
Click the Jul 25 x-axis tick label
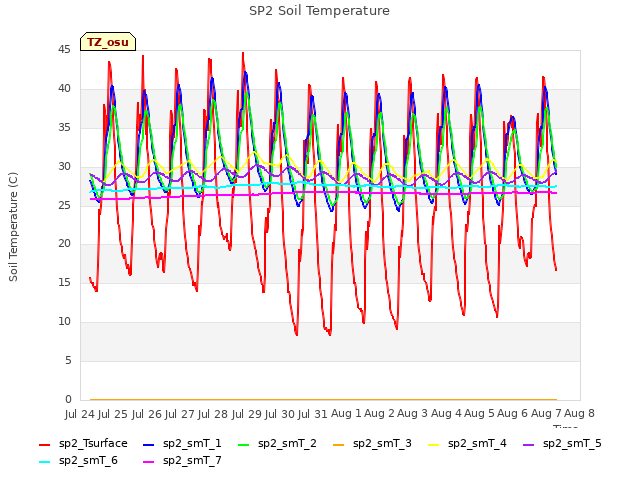click(114, 414)
